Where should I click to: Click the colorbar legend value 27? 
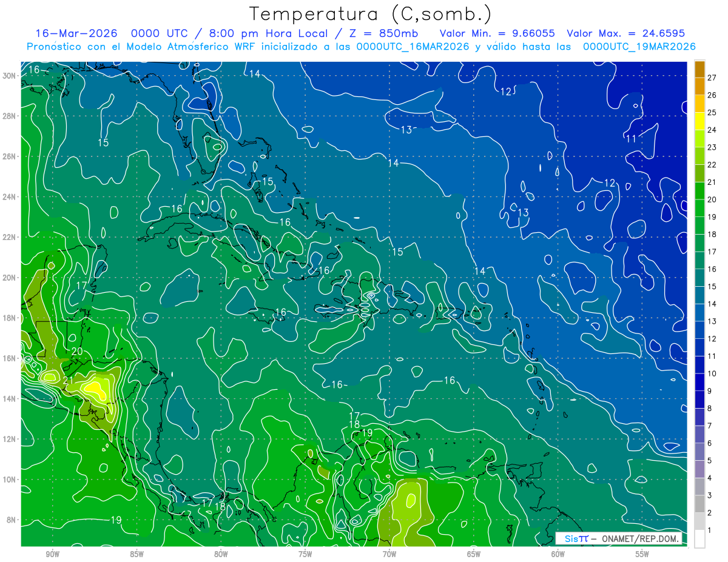(x=712, y=77)
